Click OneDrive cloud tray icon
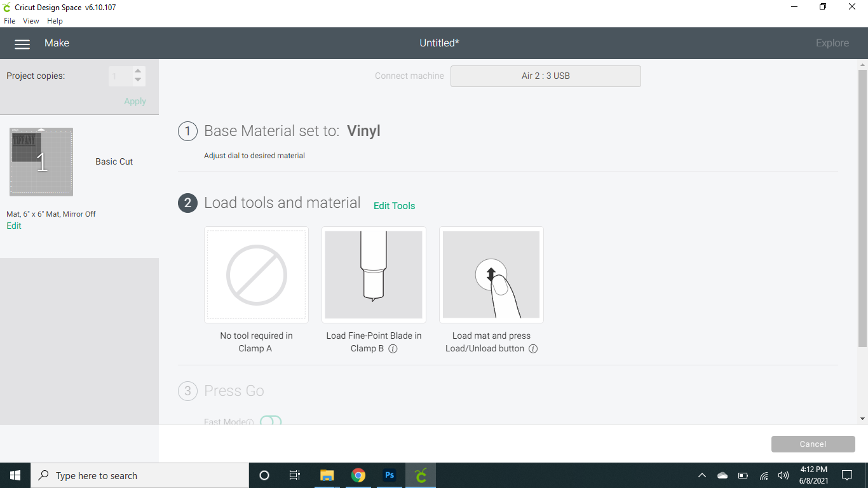 pyautogui.click(x=722, y=475)
